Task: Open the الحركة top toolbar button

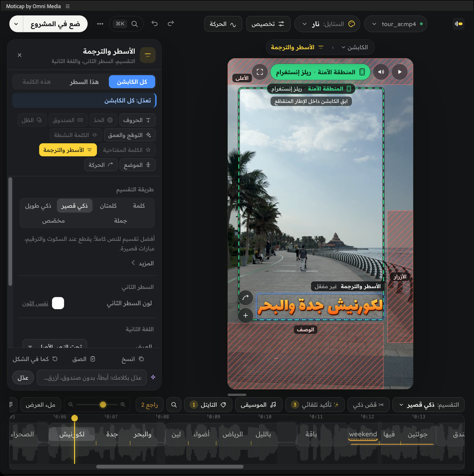Action: pyautogui.click(x=223, y=24)
